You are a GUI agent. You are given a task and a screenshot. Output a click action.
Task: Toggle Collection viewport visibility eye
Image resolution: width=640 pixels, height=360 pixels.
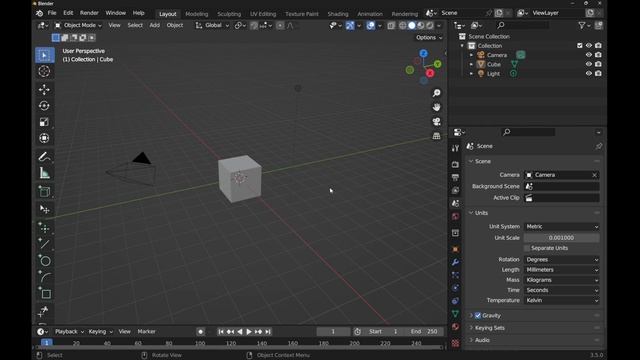[x=589, y=45]
